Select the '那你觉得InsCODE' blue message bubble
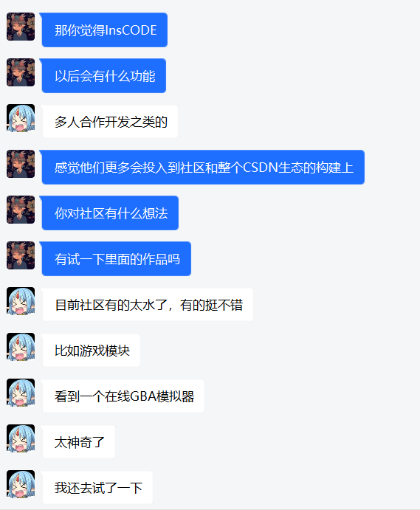The width and height of the screenshot is (420, 510). pyautogui.click(x=104, y=30)
